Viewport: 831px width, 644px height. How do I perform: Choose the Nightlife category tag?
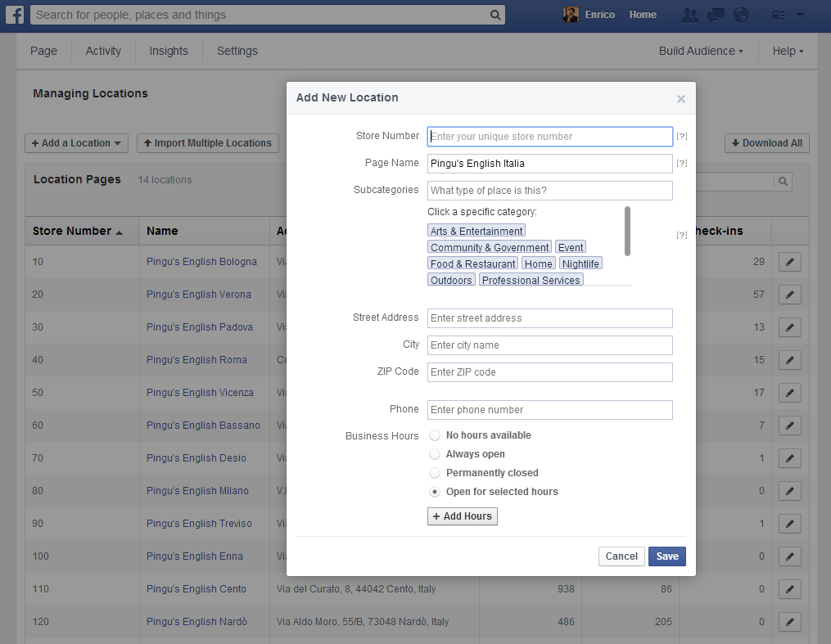[580, 263]
